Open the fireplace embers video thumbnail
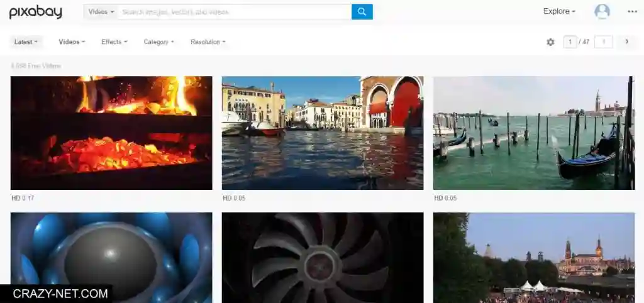 pos(111,133)
